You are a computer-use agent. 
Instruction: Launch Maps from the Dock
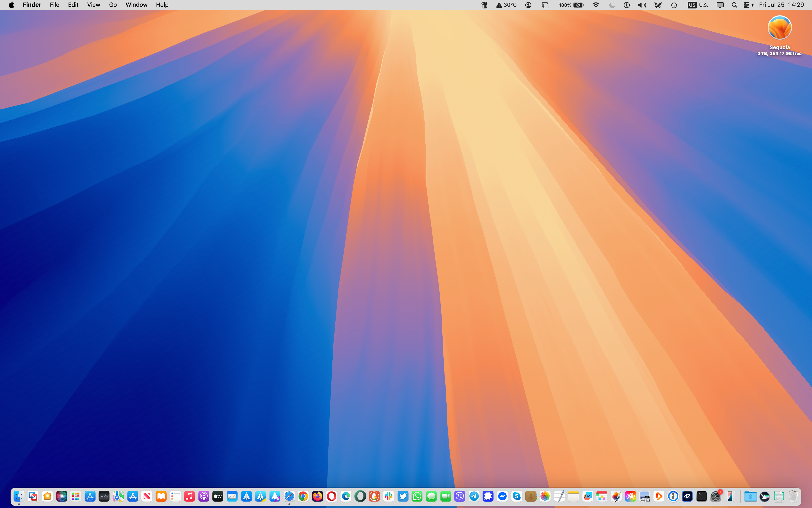pyautogui.click(x=118, y=496)
